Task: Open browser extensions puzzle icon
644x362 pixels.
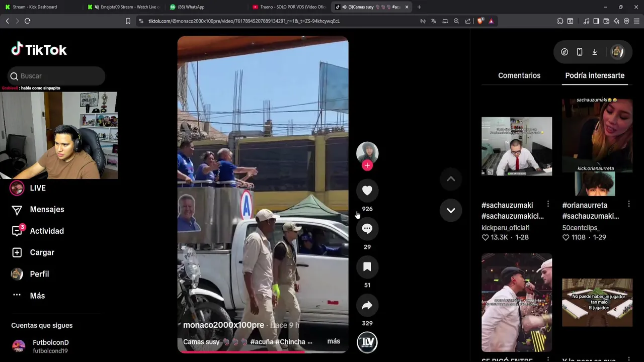Action: coord(560,21)
